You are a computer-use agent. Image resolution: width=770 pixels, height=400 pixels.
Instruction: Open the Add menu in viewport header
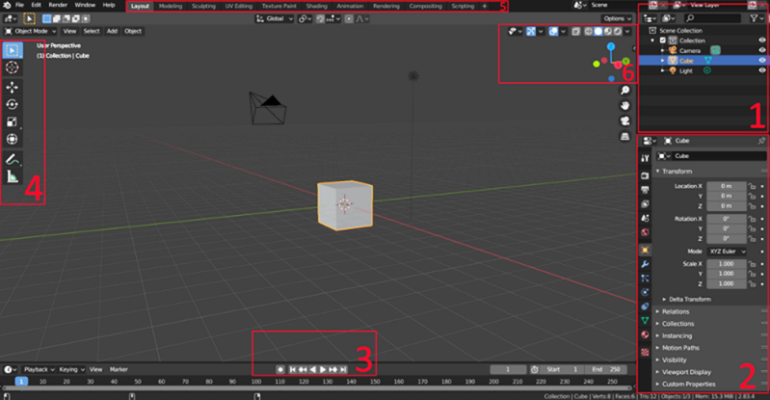click(x=112, y=31)
